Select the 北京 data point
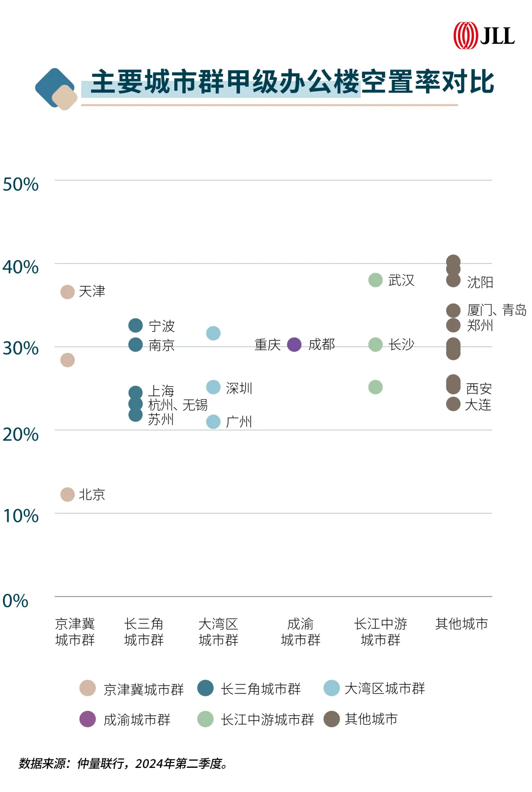This screenshot has width=532, height=792. pyautogui.click(x=67, y=494)
